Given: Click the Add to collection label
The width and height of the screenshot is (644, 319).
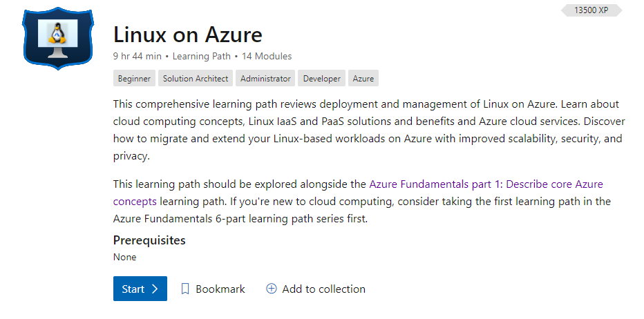Looking at the screenshot, I should (x=324, y=289).
